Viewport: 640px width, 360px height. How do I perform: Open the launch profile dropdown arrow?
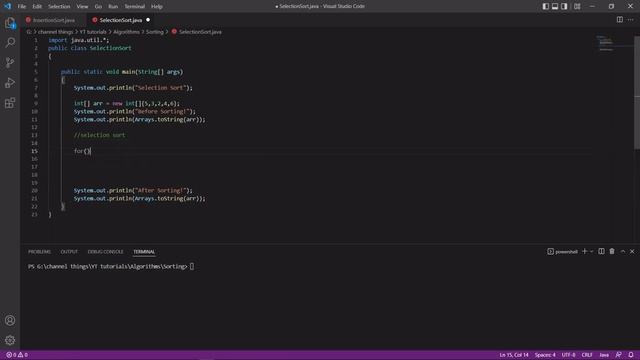click(x=591, y=251)
